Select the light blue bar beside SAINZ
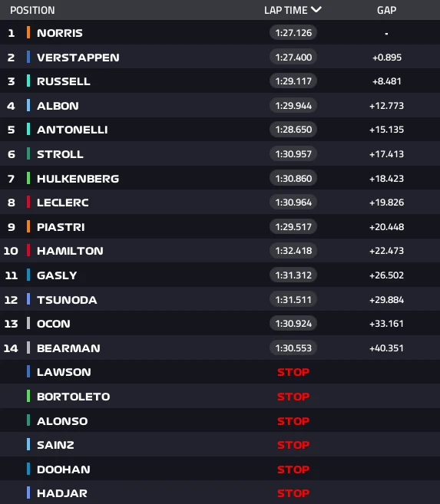Screen dimensions: 440x504 click(x=28, y=444)
